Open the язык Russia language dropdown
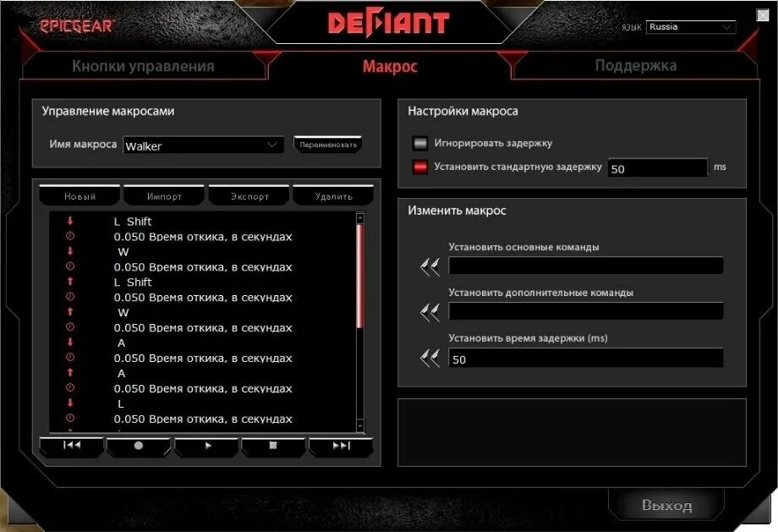The width and height of the screenshot is (778, 532). (690, 27)
